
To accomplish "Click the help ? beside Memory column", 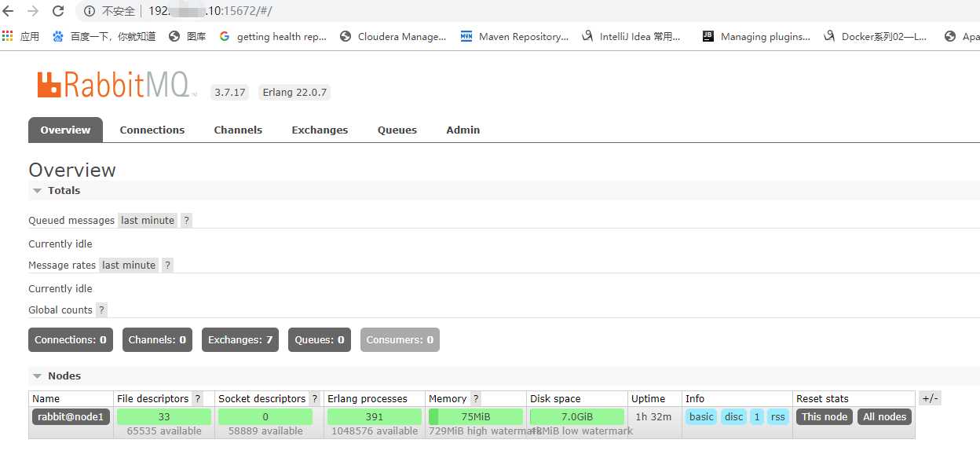I will pos(476,399).
